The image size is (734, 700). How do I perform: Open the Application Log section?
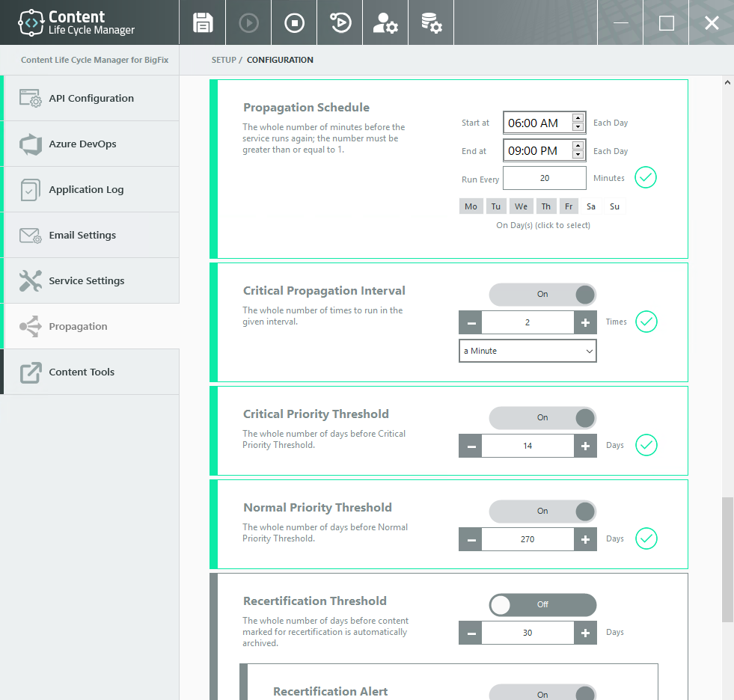pyautogui.click(x=91, y=189)
